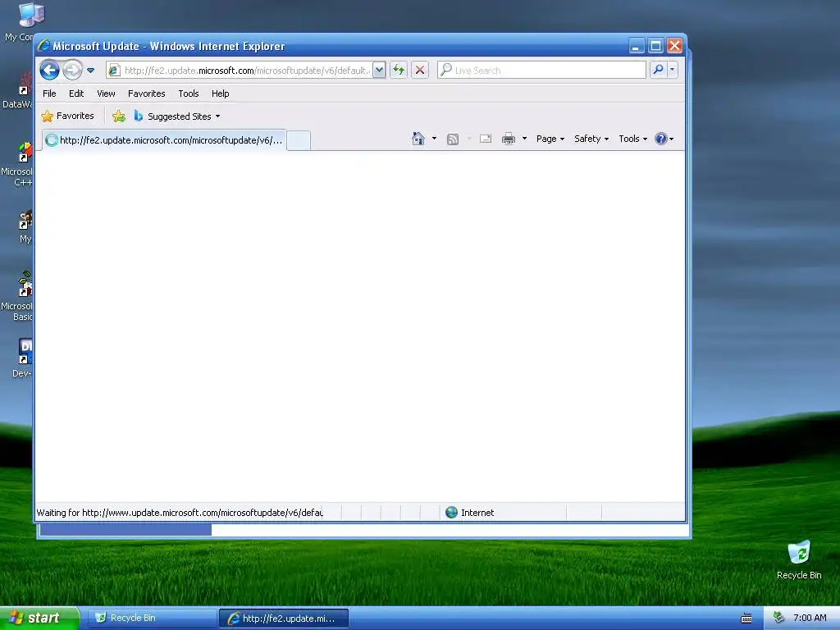
Task: Maximize the Internet Explorer window
Action: pyautogui.click(x=655, y=46)
